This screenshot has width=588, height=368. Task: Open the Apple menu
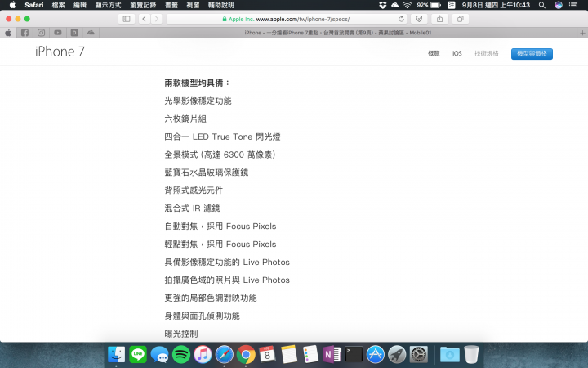pos(12,5)
